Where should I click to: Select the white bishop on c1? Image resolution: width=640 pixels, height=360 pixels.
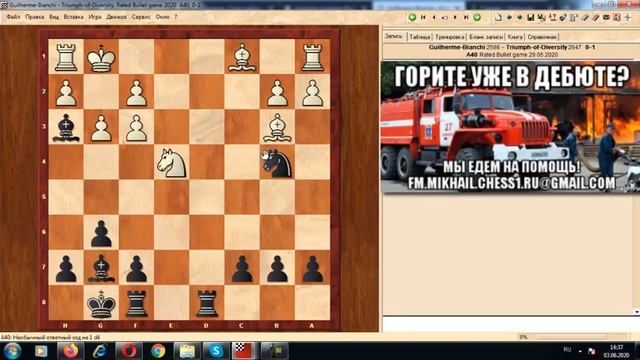[x=242, y=57]
